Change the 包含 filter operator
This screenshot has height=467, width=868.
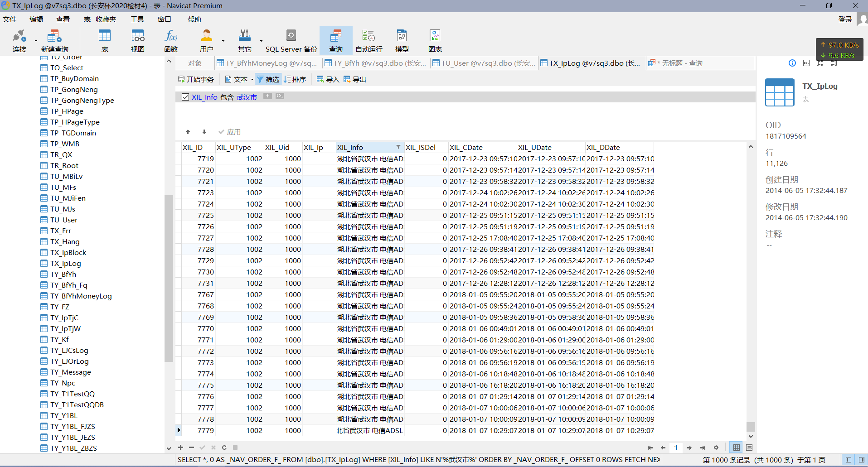(x=227, y=97)
